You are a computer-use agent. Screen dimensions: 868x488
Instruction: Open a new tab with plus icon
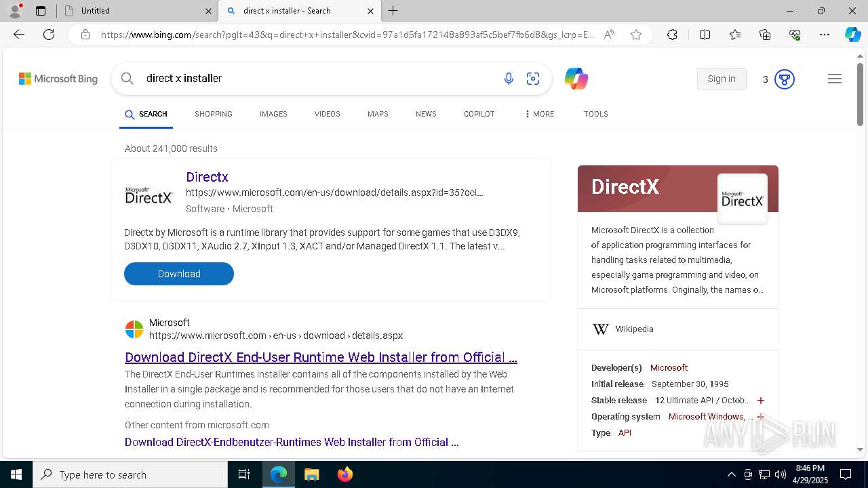coord(393,11)
